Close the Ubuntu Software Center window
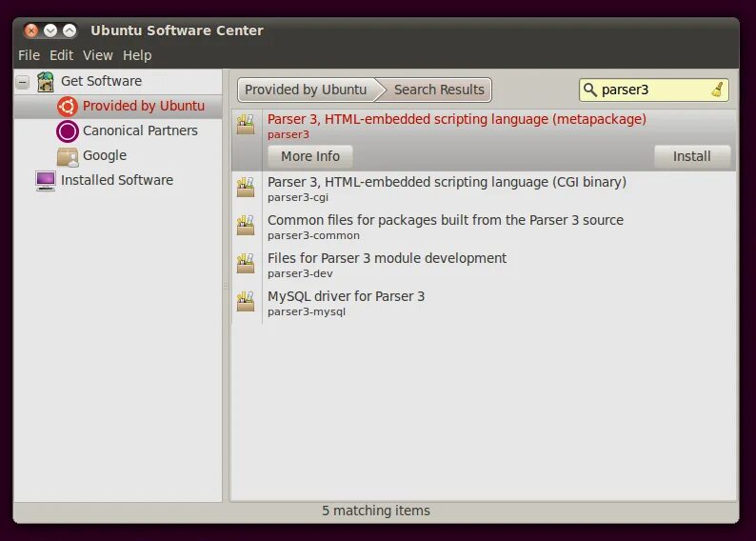756x541 pixels. pos(30,30)
